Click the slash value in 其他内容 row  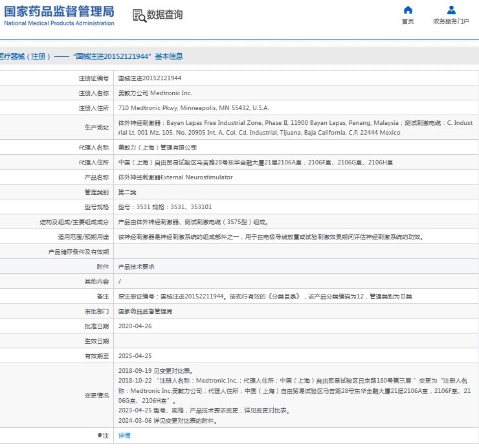[120, 282]
